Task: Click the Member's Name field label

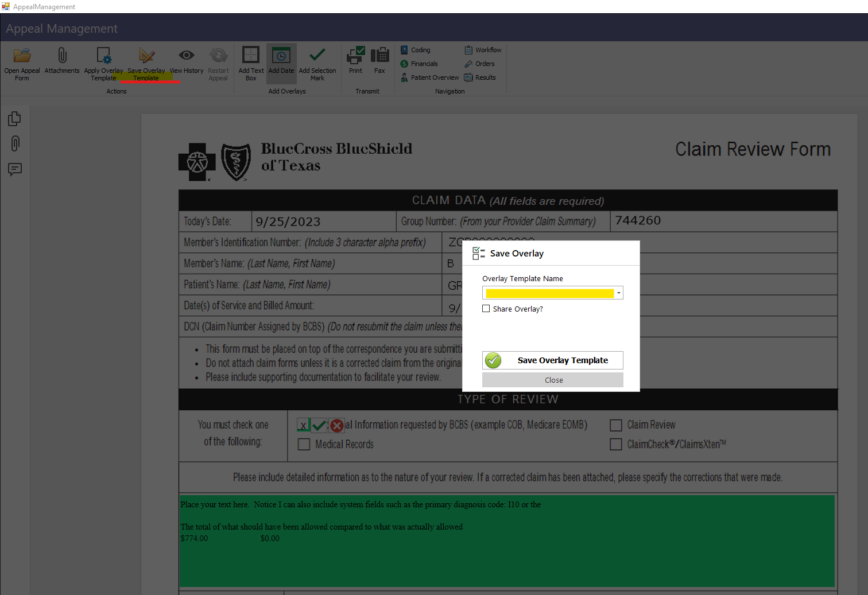Action: tap(259, 263)
